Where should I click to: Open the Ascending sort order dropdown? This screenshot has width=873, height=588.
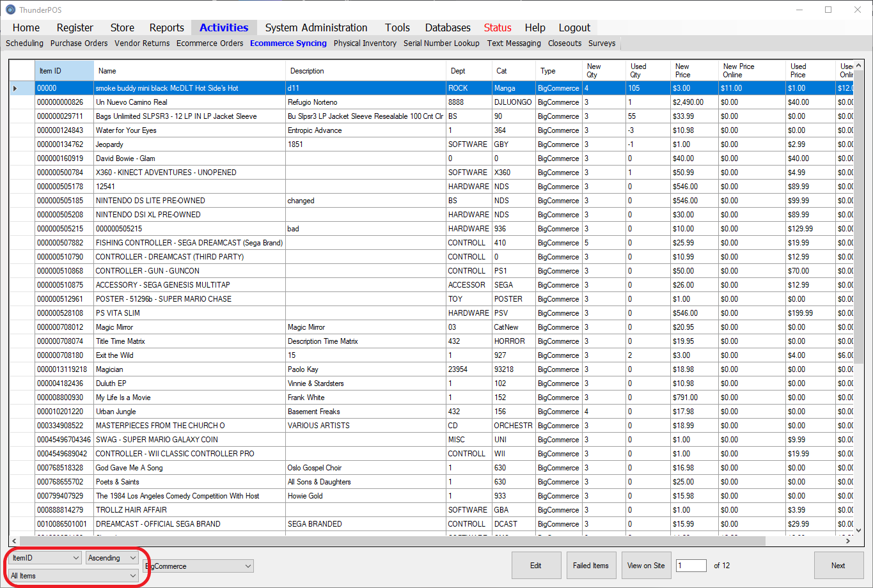pos(112,558)
